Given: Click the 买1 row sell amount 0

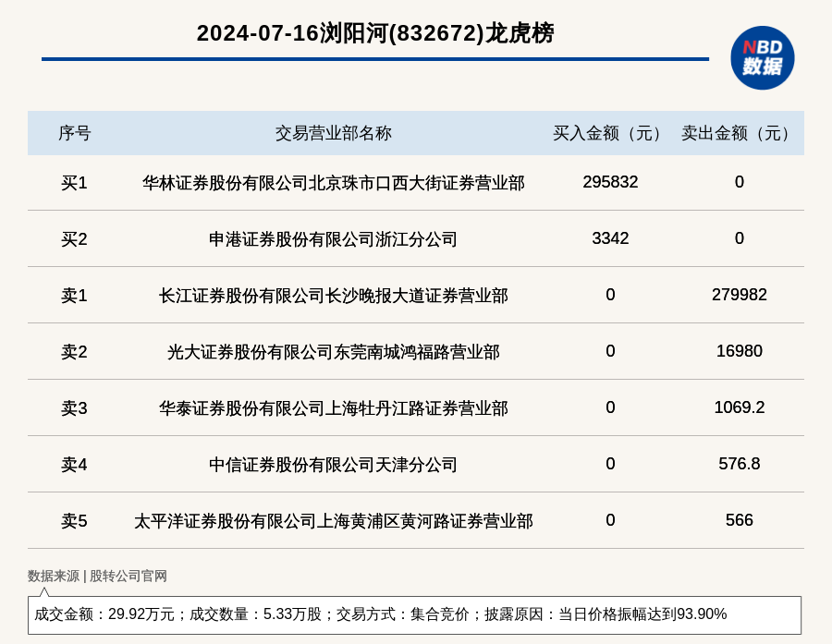Looking at the screenshot, I should pos(740,182).
